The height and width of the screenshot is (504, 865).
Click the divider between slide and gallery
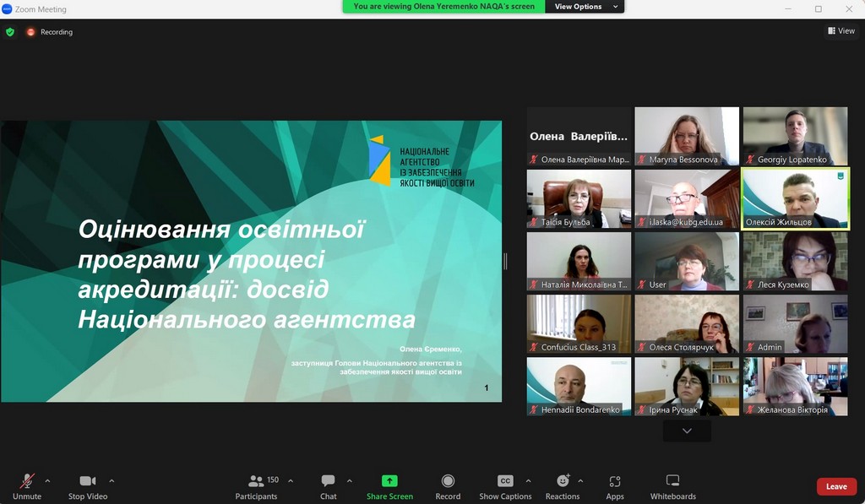[x=505, y=261]
